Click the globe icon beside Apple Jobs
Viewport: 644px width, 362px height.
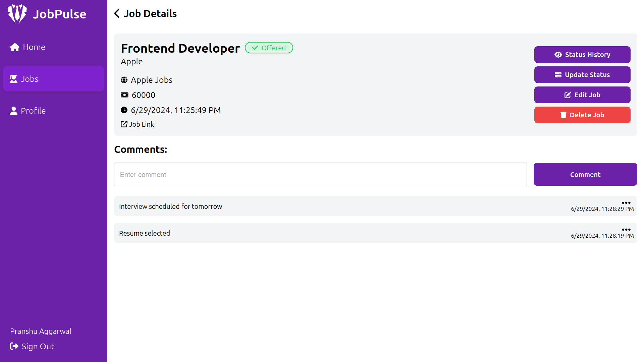[x=124, y=80]
